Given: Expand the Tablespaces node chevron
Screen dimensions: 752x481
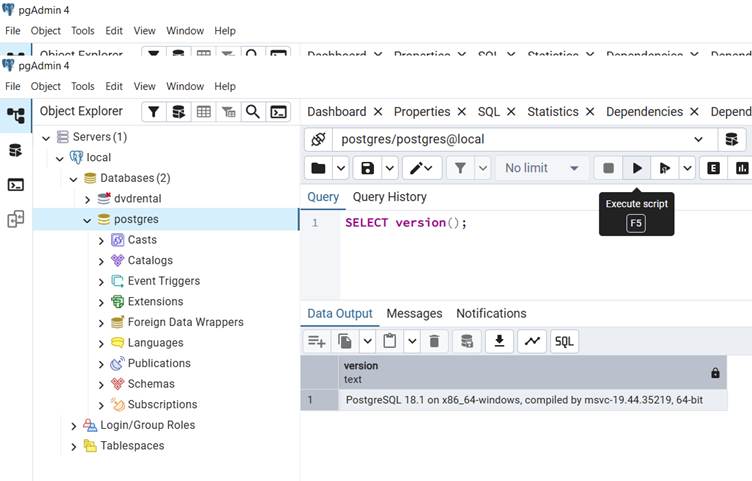Looking at the screenshot, I should [x=73, y=447].
